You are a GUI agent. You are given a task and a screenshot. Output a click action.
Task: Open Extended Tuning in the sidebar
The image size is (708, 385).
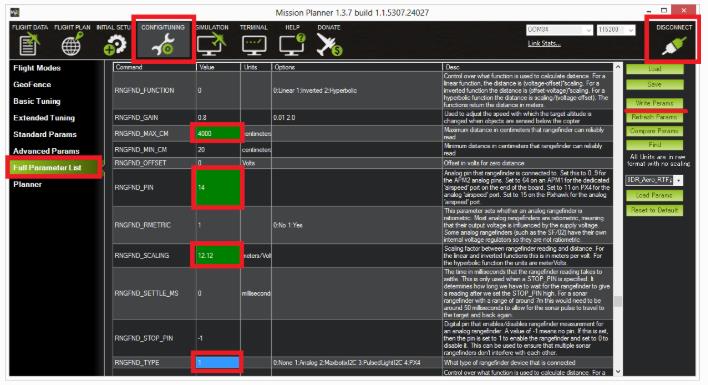(44, 118)
